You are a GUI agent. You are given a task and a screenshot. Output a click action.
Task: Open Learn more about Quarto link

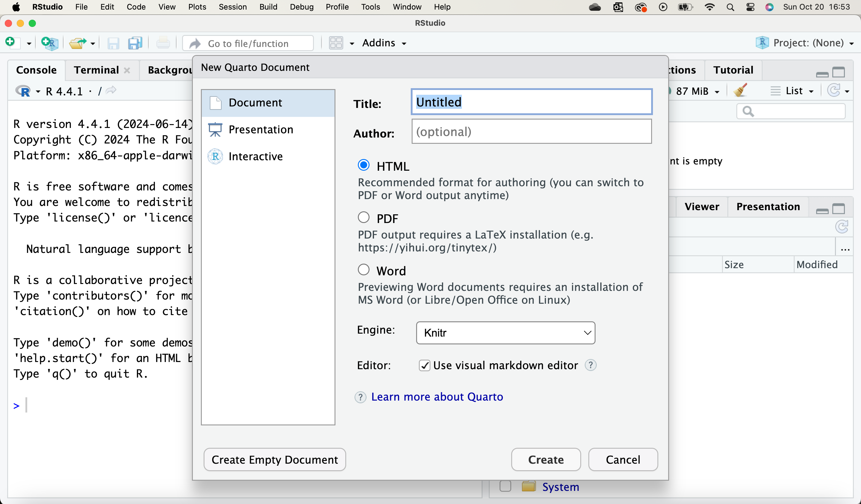pos(437,397)
